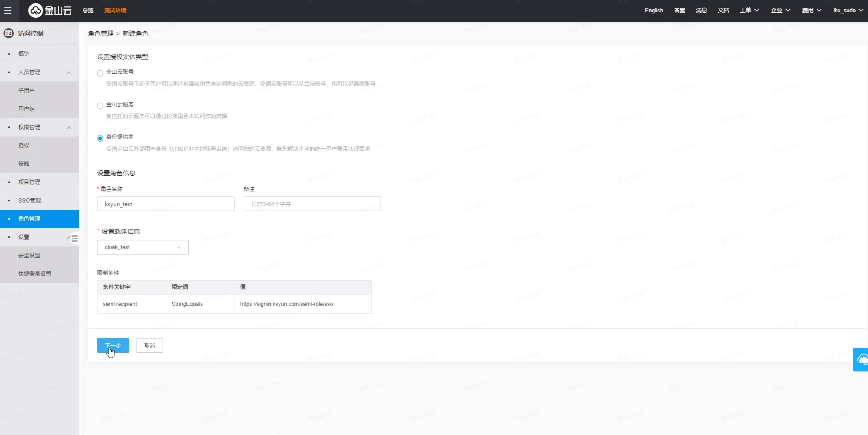The height and width of the screenshot is (435, 868).
Task: Click 角色管理 breadcrumb link
Action: 101,33
